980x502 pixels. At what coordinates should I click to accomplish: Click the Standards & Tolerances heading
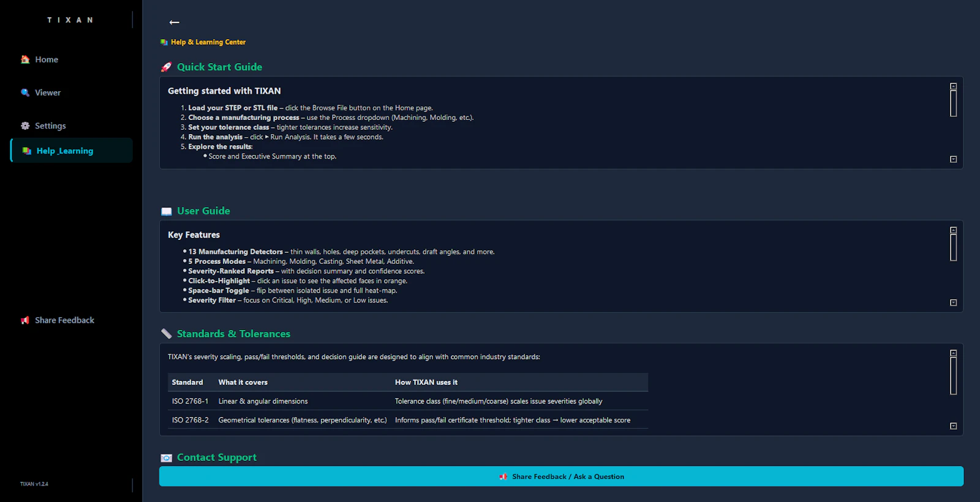coord(233,334)
